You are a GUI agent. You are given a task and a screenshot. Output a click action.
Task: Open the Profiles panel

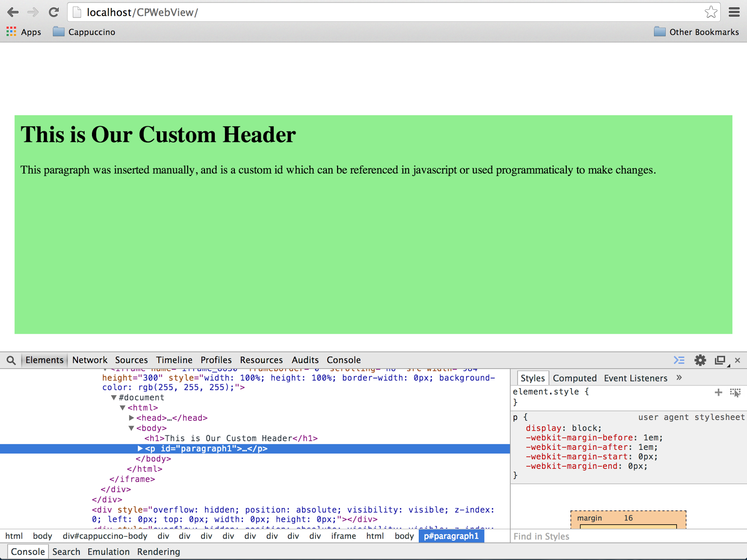[216, 360]
